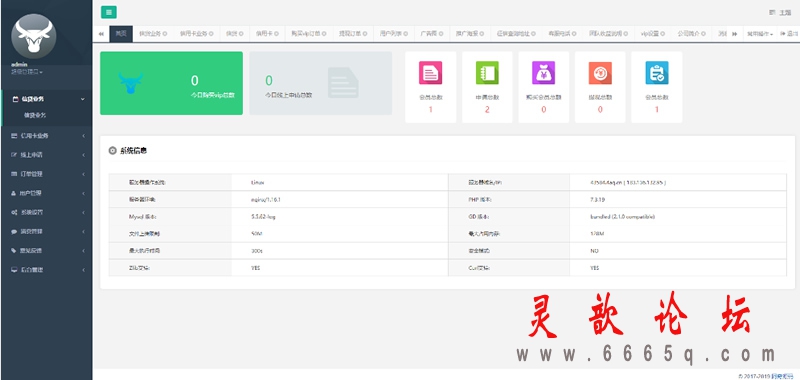
Task: Switch to the 征信查询地址 tab
Action: pos(516,34)
